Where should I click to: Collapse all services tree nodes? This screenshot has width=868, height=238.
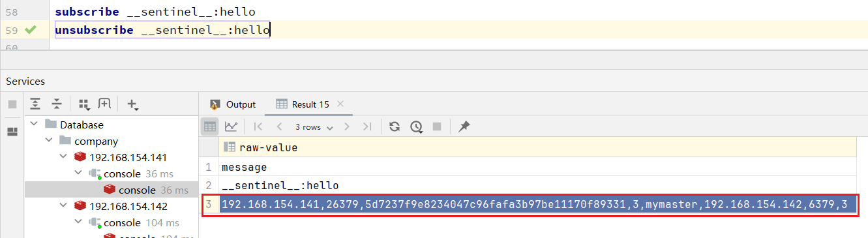tap(57, 104)
